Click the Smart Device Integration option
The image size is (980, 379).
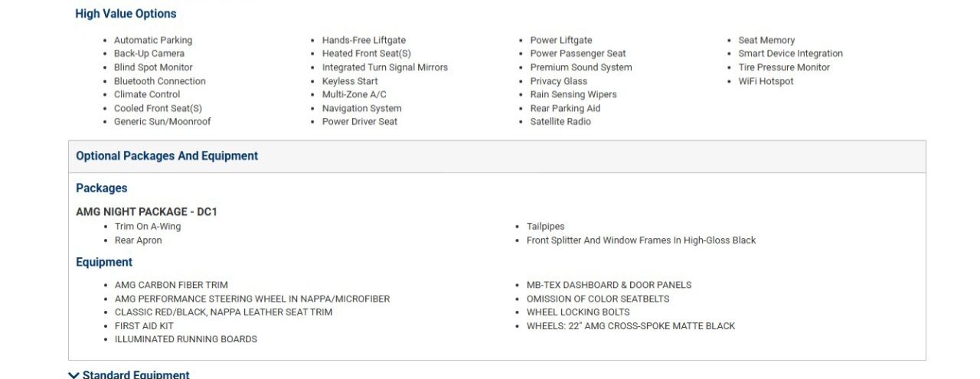pos(790,54)
